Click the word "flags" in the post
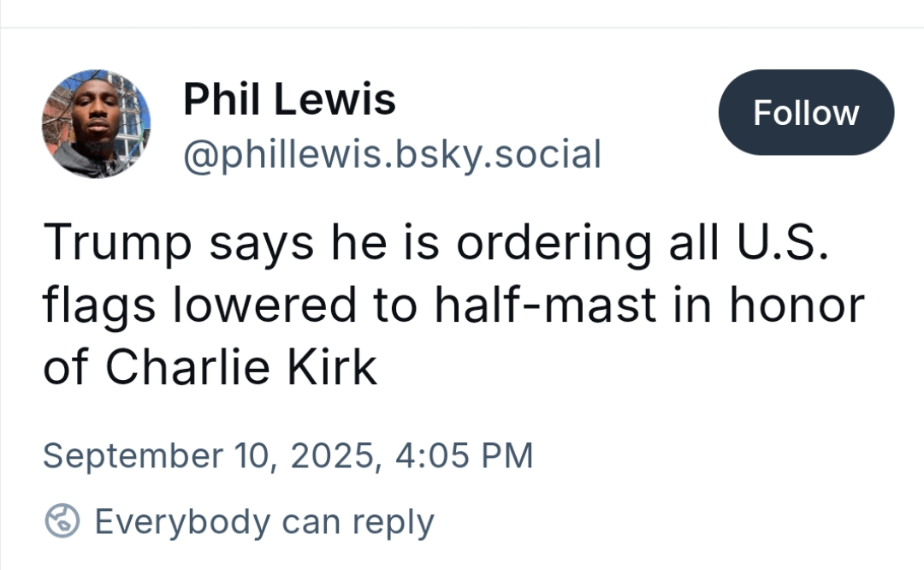This screenshot has height=570, width=924. [x=99, y=306]
